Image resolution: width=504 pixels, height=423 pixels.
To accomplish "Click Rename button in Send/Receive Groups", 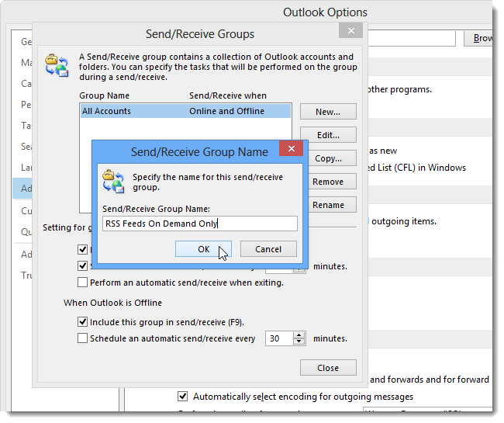I will pyautogui.click(x=332, y=205).
